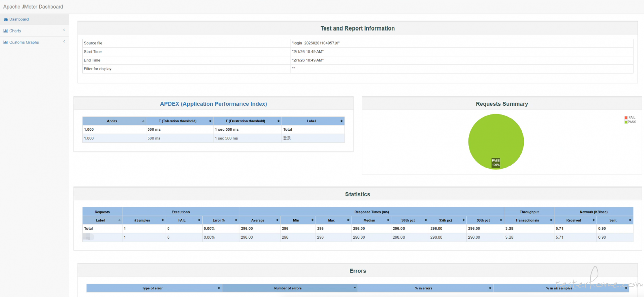Click the green PASS pie slice

pyautogui.click(x=496, y=137)
